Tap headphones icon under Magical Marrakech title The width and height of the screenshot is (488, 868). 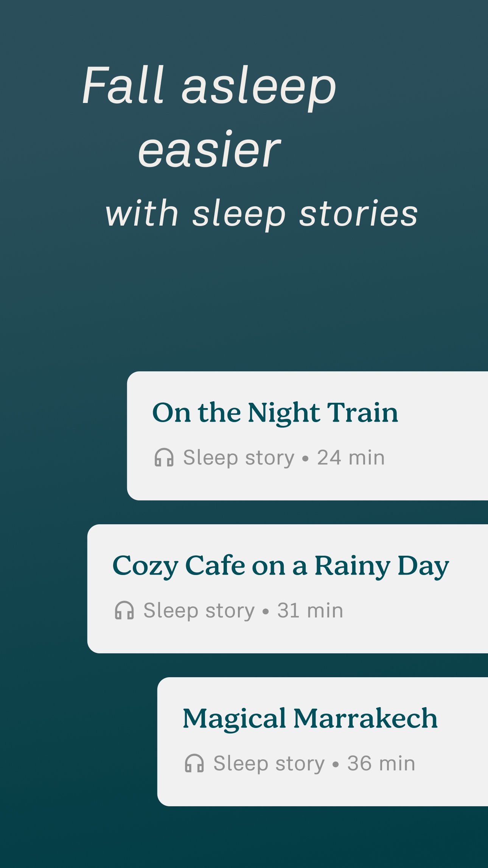[x=194, y=763]
